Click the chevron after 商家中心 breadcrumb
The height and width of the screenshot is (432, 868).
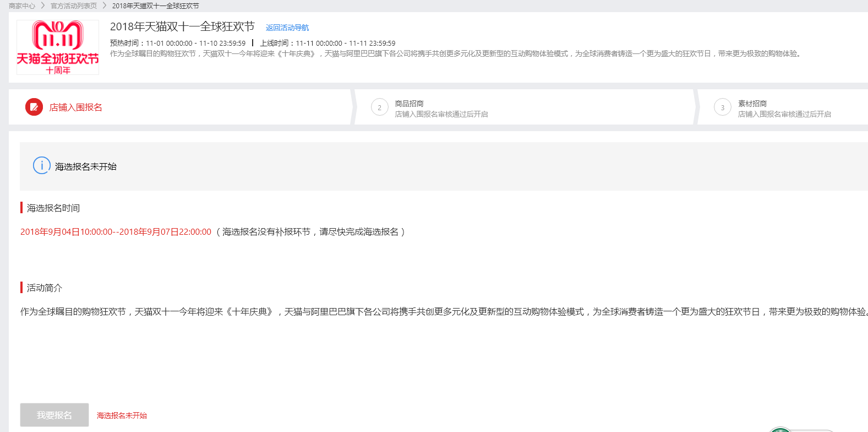(x=43, y=6)
